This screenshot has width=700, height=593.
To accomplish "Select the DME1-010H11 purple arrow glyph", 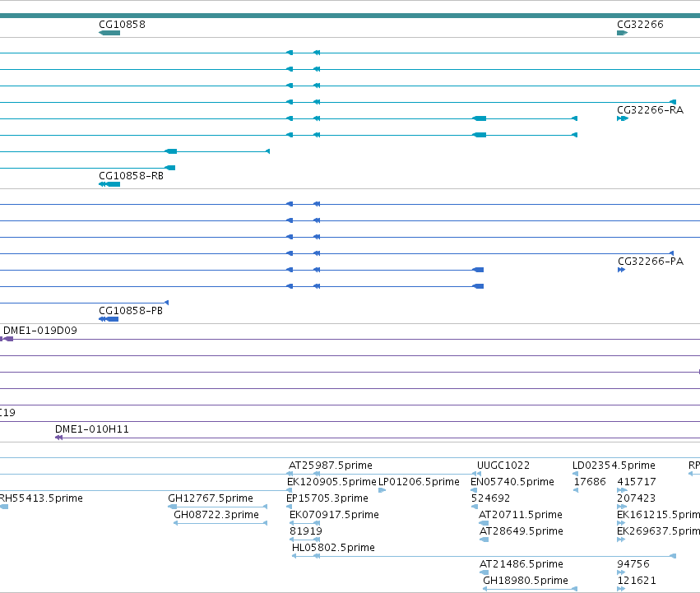I will [58, 438].
